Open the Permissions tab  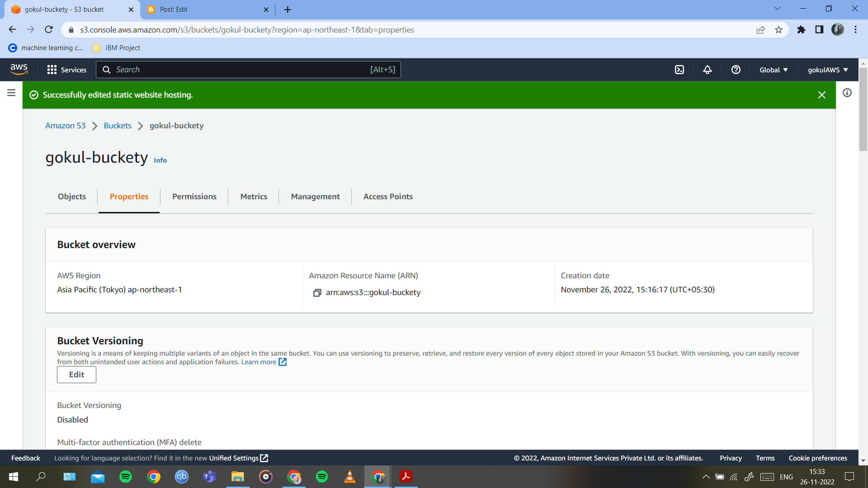point(194,197)
